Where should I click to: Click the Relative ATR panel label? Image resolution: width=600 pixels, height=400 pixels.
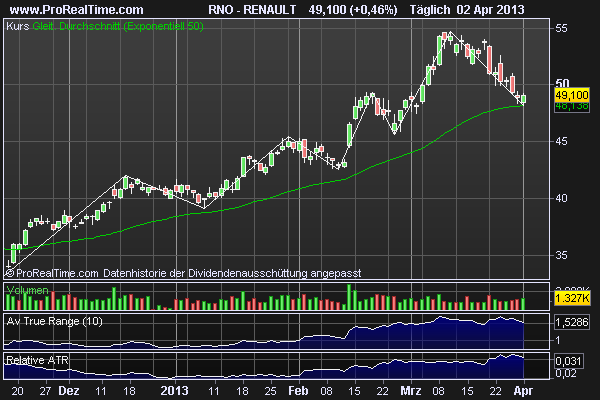pos(38,360)
